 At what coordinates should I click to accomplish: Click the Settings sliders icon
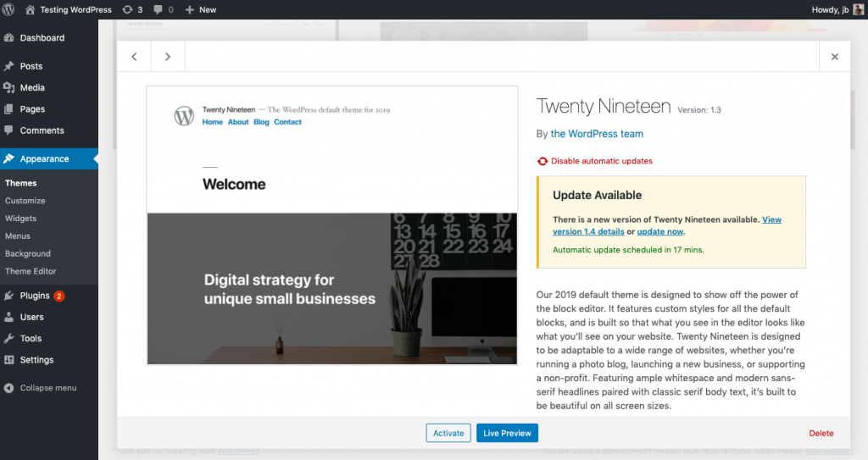point(8,360)
